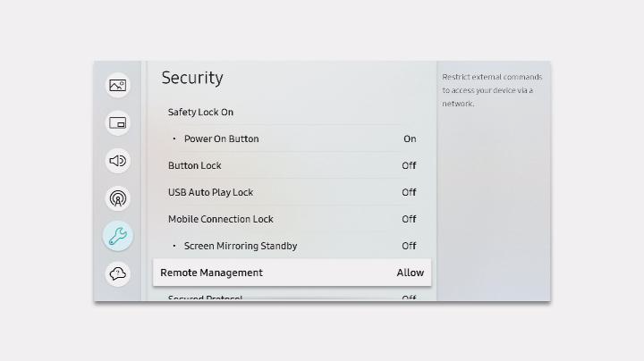Choose the USB Auto Play Lock label
The height and width of the screenshot is (361, 644).
point(211,193)
